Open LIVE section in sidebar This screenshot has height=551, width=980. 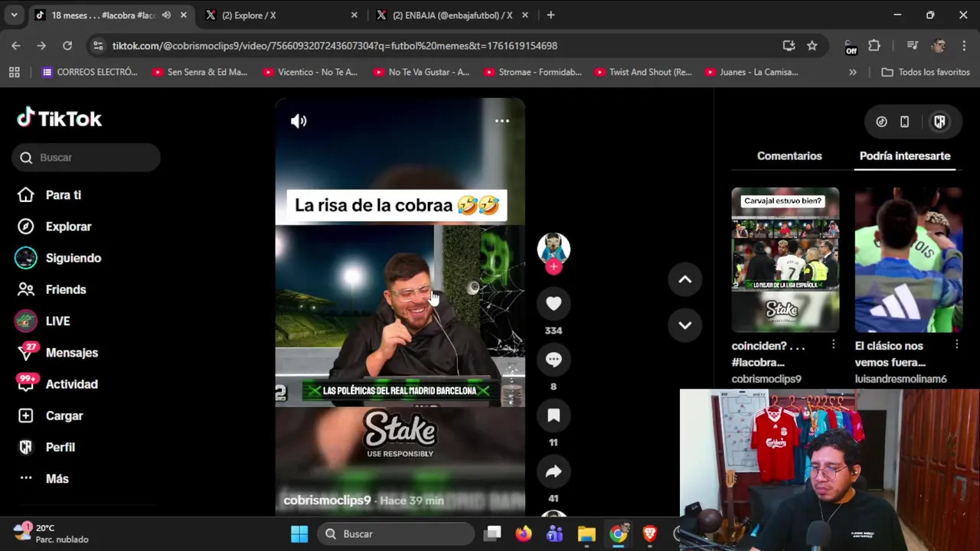click(57, 321)
